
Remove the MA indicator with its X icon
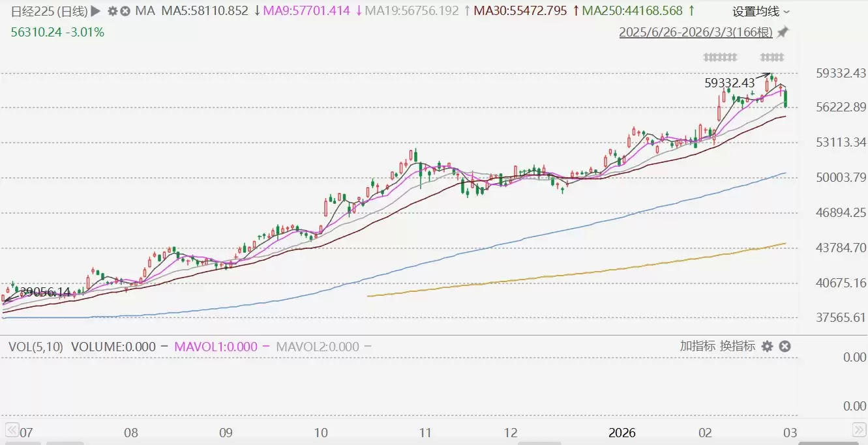click(x=125, y=11)
